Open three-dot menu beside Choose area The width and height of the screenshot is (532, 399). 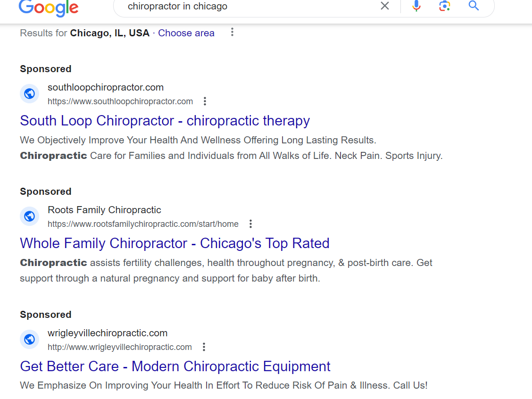[x=232, y=32]
